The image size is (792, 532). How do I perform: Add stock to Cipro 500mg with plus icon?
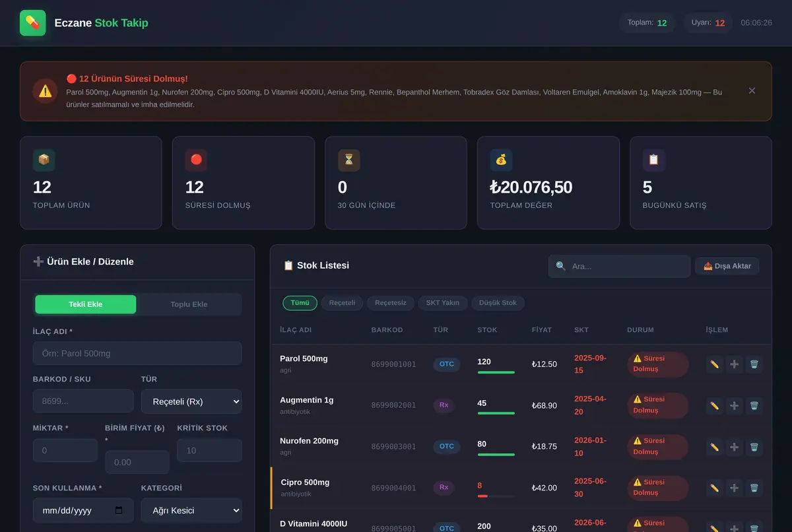point(734,488)
